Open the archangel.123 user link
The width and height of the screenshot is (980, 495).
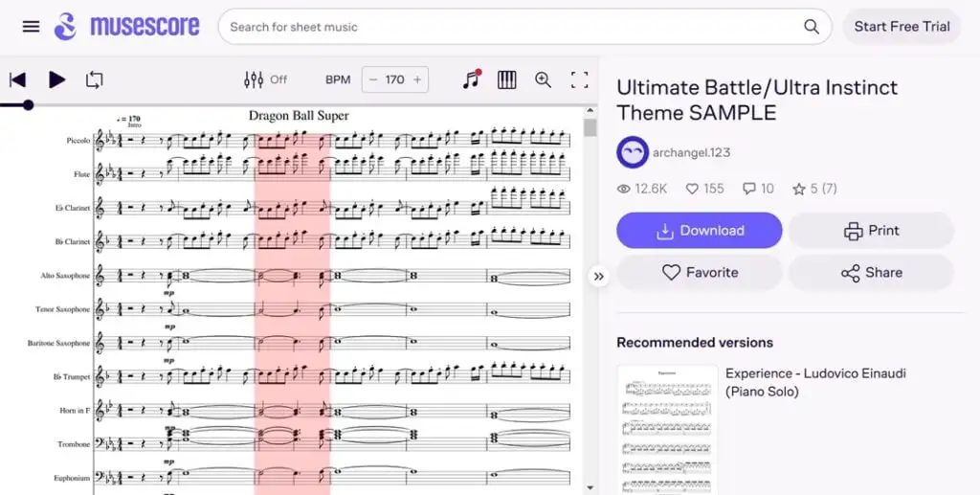point(691,152)
